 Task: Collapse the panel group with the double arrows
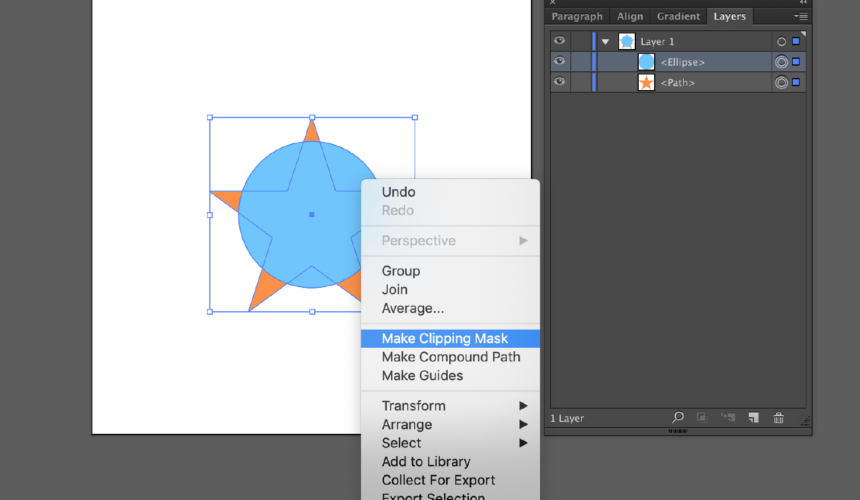[x=804, y=3]
